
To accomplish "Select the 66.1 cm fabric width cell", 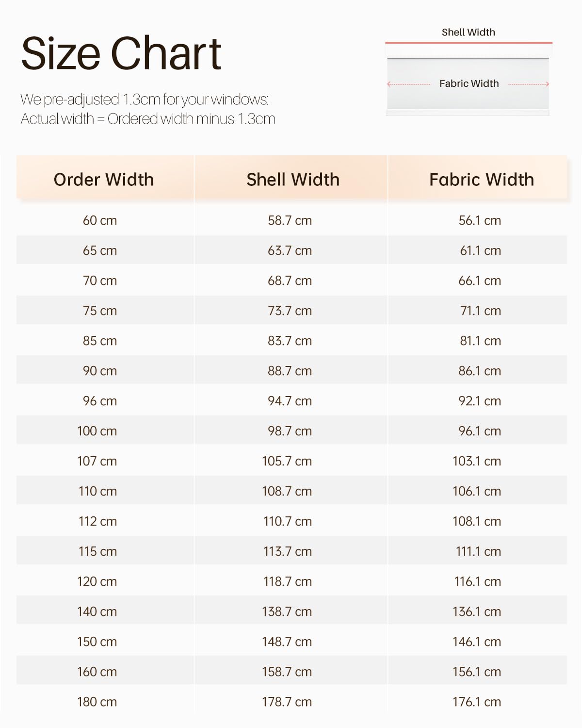I will (x=480, y=281).
